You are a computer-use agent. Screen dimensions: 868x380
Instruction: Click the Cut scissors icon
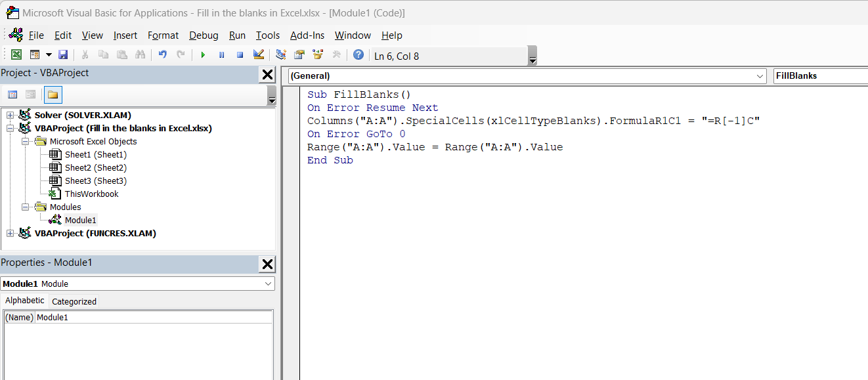85,55
